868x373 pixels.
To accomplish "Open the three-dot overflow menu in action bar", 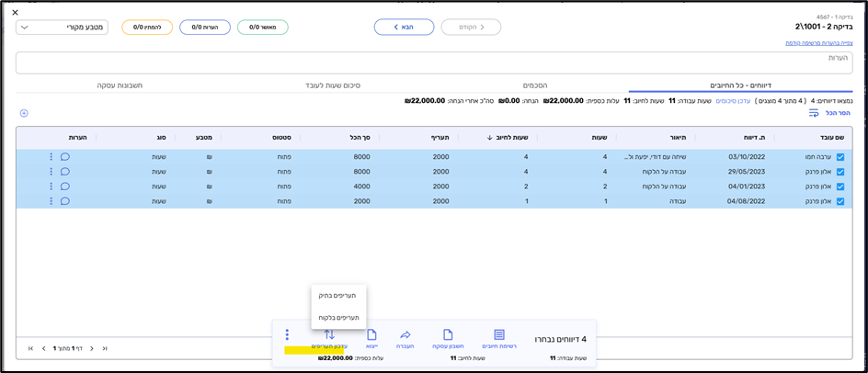I will [287, 335].
